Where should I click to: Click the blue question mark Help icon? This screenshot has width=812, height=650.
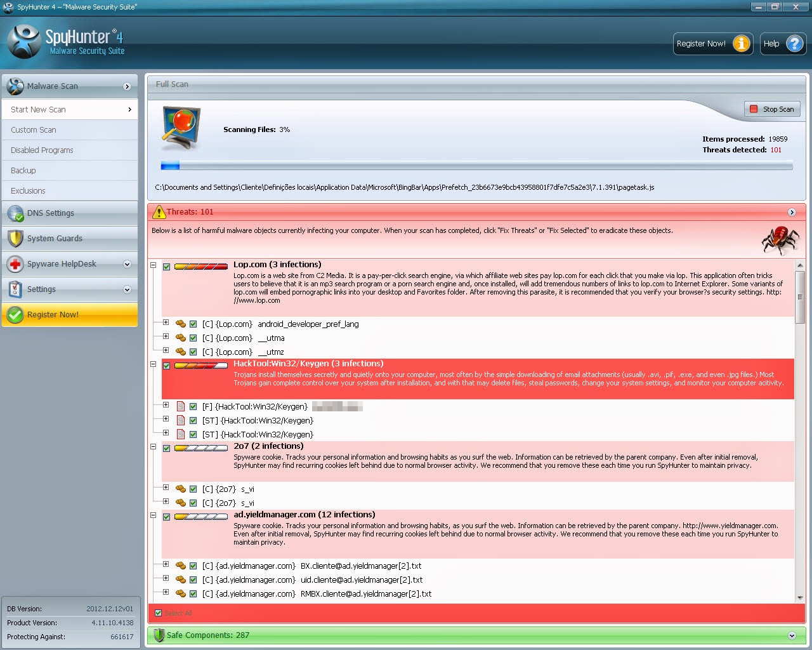tap(794, 43)
